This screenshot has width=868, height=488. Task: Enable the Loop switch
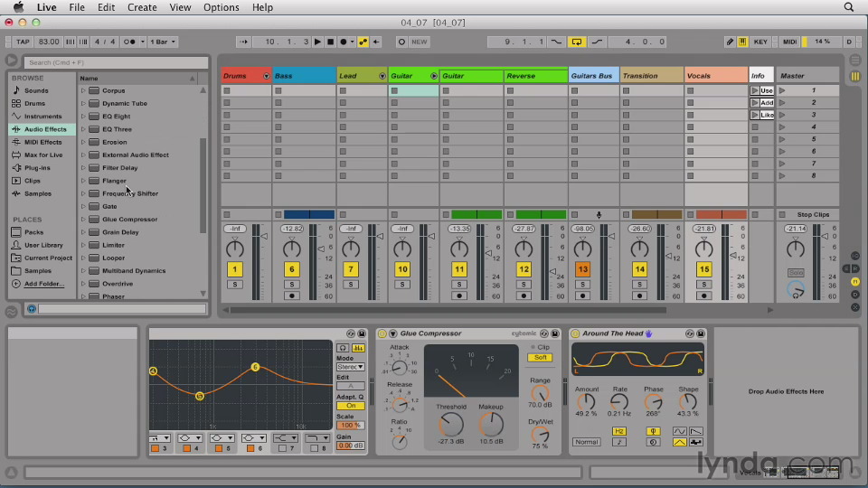pyautogui.click(x=576, y=42)
